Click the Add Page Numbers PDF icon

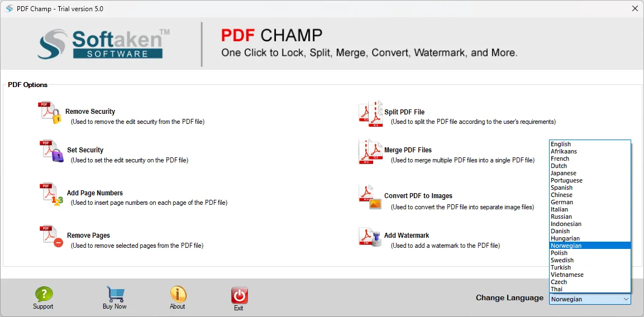tap(52, 194)
